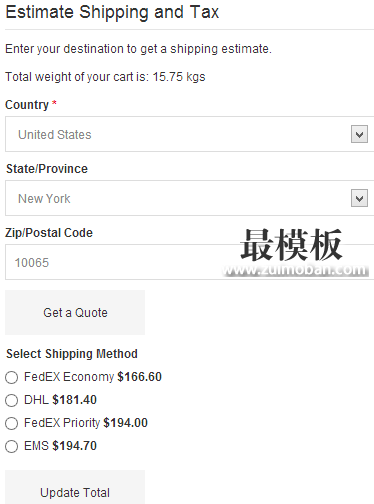
Task: Click the EMS $194.70 label text
Action: coord(60,446)
